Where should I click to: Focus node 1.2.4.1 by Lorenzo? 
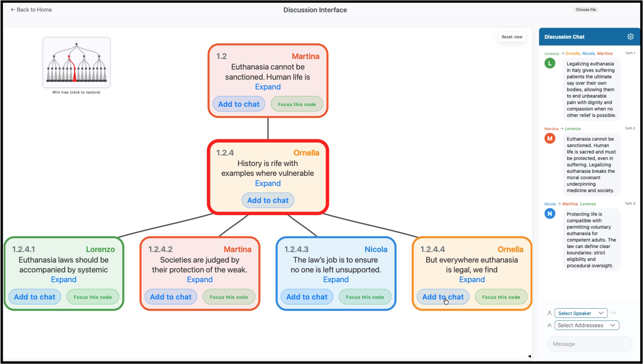click(x=93, y=297)
